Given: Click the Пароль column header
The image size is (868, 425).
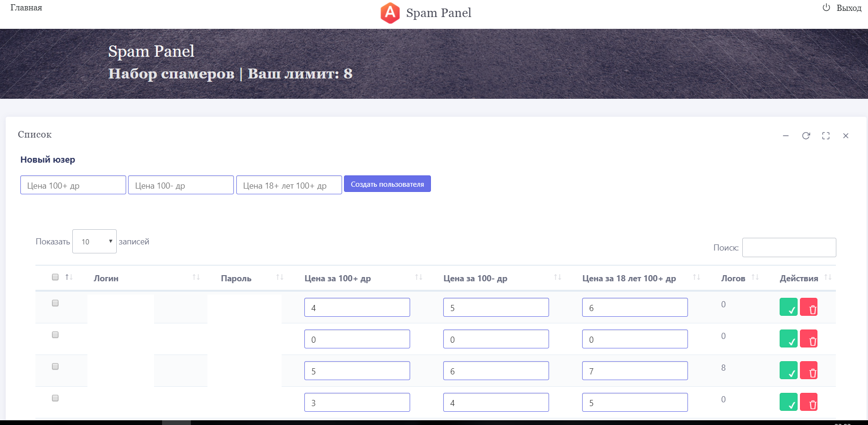Looking at the screenshot, I should 236,278.
